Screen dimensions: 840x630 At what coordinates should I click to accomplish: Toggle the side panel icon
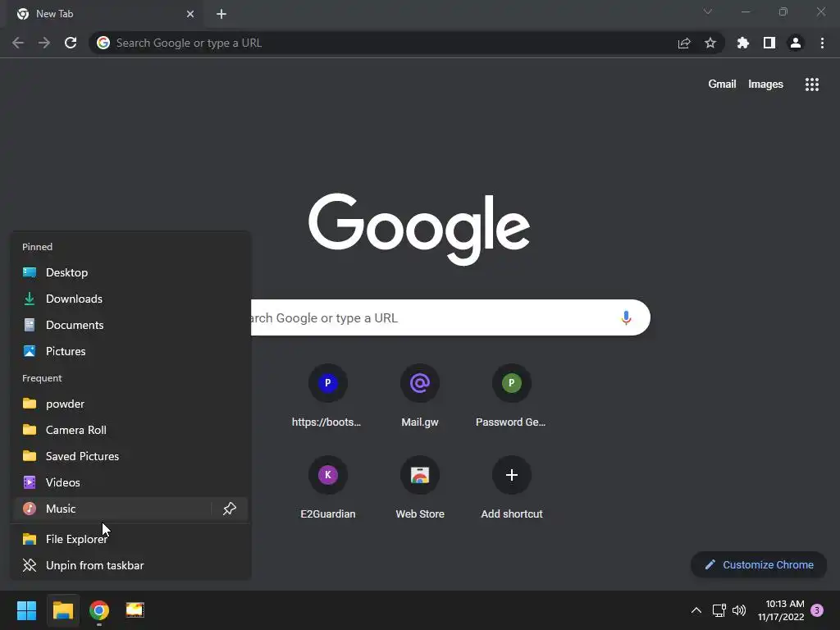pyautogui.click(x=769, y=43)
